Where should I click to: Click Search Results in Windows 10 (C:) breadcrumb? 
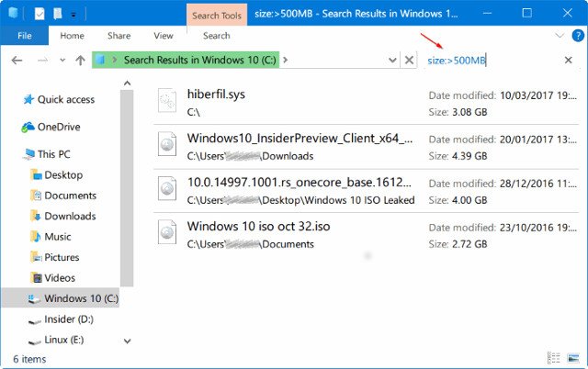[x=200, y=60]
